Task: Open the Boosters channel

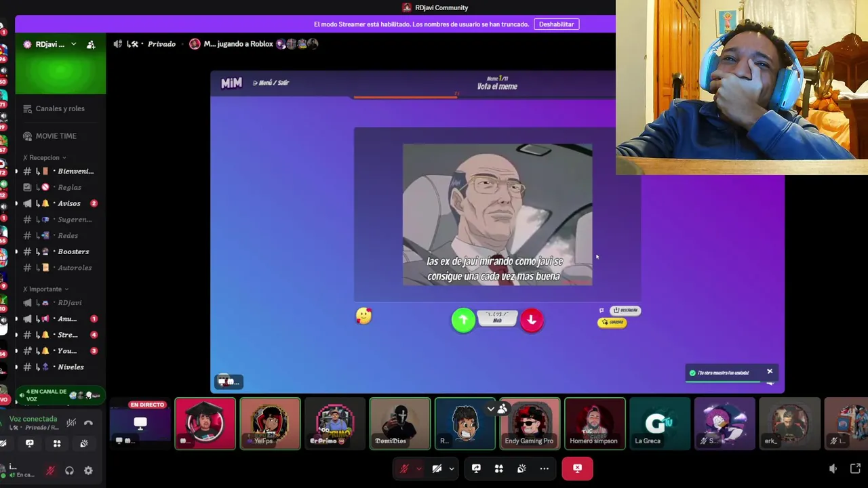Action: (60, 251)
